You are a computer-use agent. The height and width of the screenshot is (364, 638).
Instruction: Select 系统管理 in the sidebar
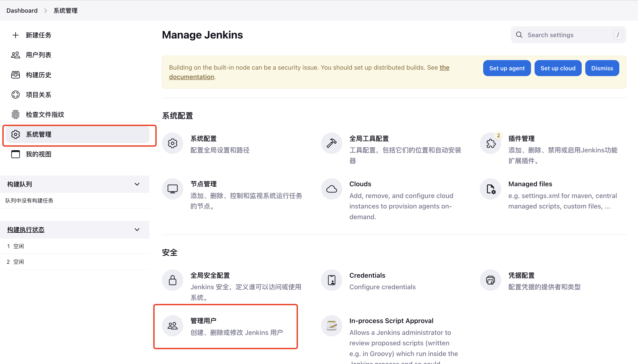pos(77,134)
